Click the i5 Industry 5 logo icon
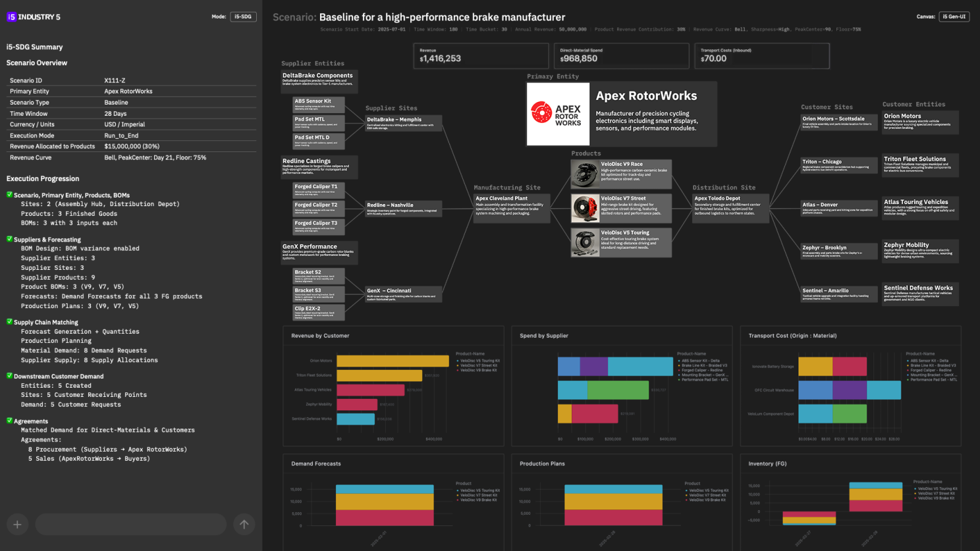This screenshot has height=551, width=980. tap(11, 17)
